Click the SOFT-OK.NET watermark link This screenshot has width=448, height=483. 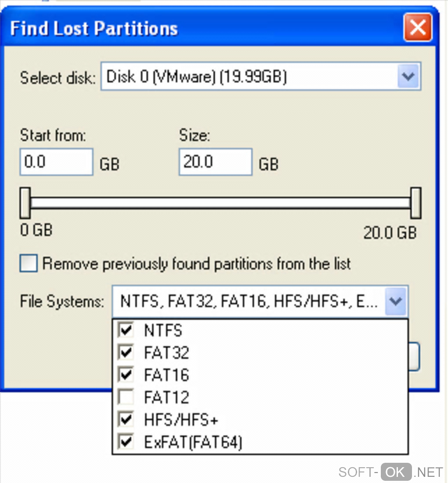390,472
